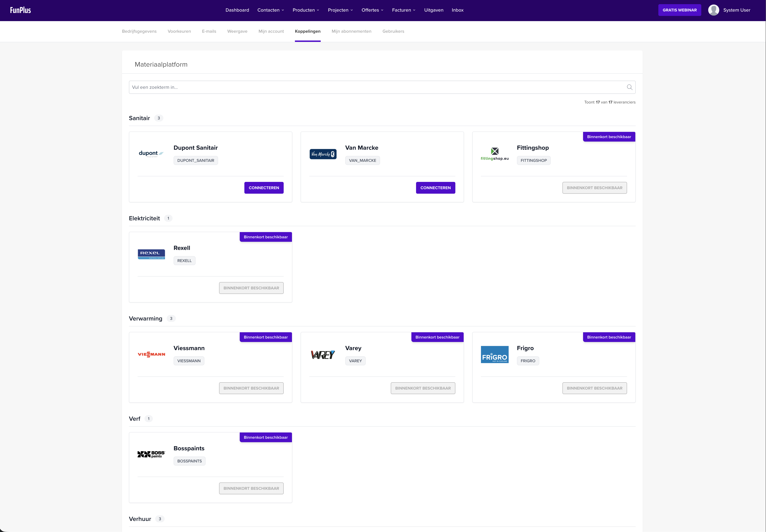Select the Frigro logo
Screen dimensions: 766x532
coord(495,354)
